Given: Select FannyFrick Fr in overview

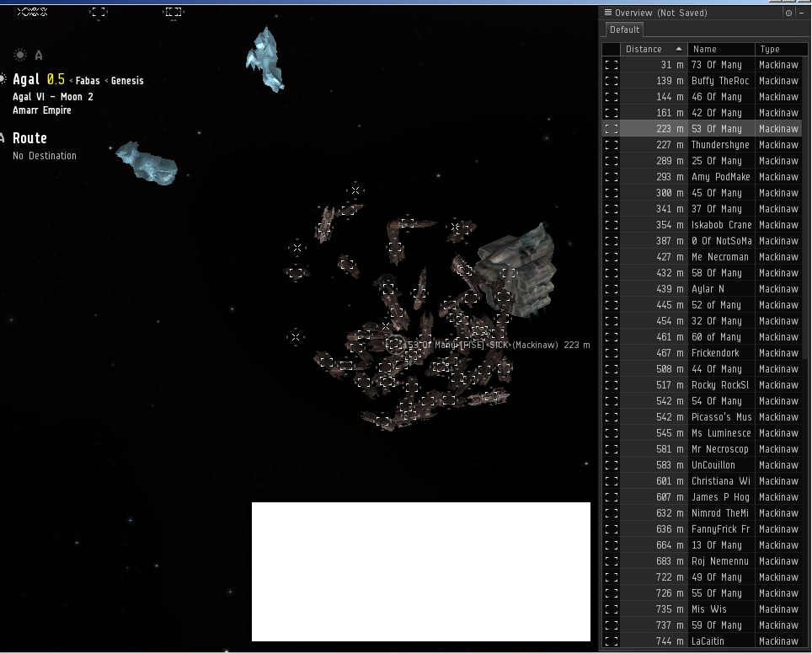Looking at the screenshot, I should tap(702, 529).
